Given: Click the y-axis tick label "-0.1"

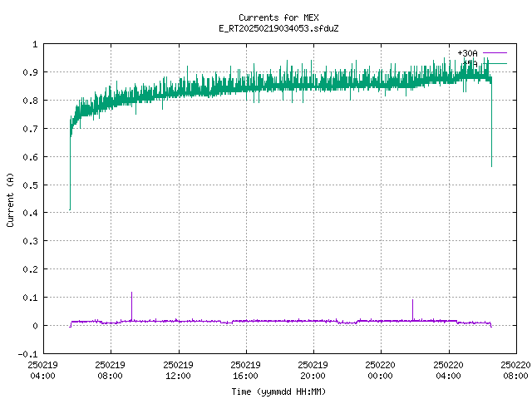Looking at the screenshot, I should 27,354.
